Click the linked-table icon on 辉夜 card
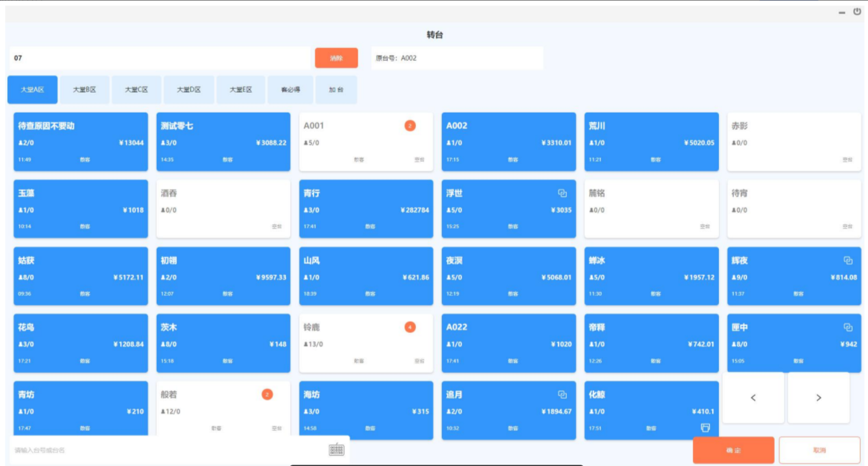This screenshot has height=466, width=868. click(848, 261)
